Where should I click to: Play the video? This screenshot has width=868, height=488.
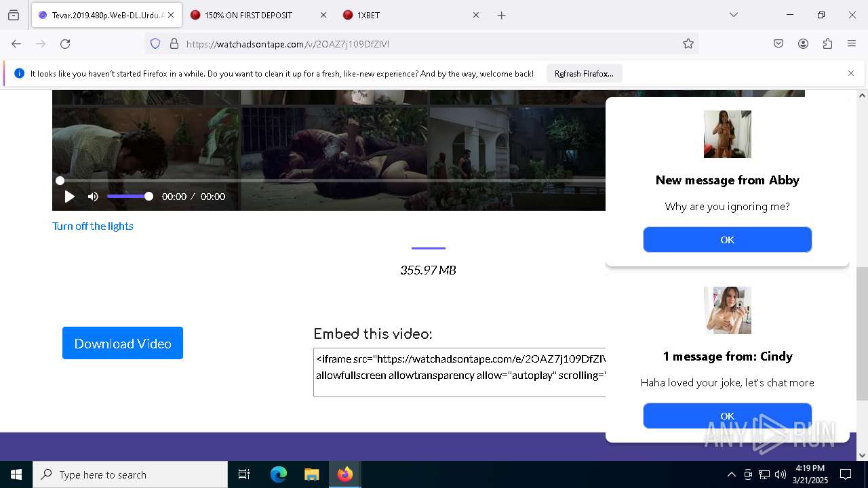(x=69, y=197)
